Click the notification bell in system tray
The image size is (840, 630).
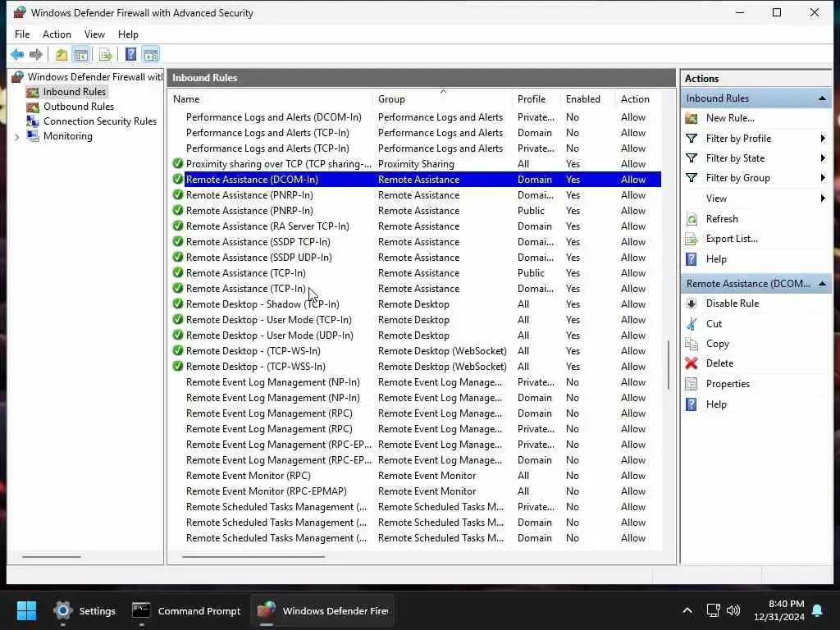[818, 610]
